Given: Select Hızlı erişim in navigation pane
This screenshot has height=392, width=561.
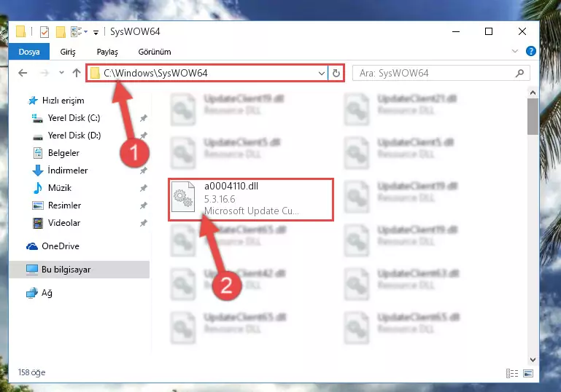Looking at the screenshot, I should click(56, 101).
